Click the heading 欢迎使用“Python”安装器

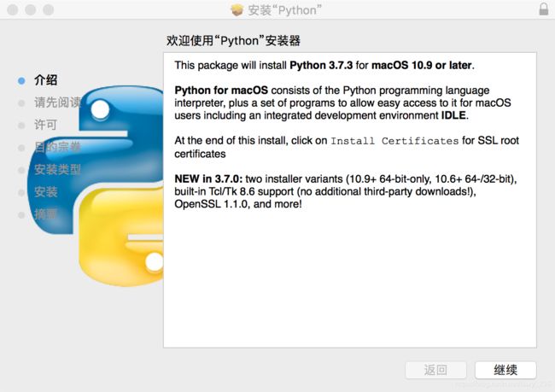click(x=233, y=41)
